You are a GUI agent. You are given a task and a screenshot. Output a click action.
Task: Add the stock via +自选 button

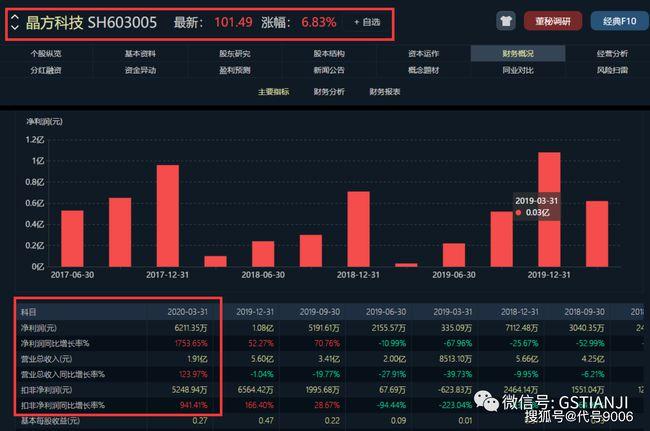pyautogui.click(x=367, y=22)
